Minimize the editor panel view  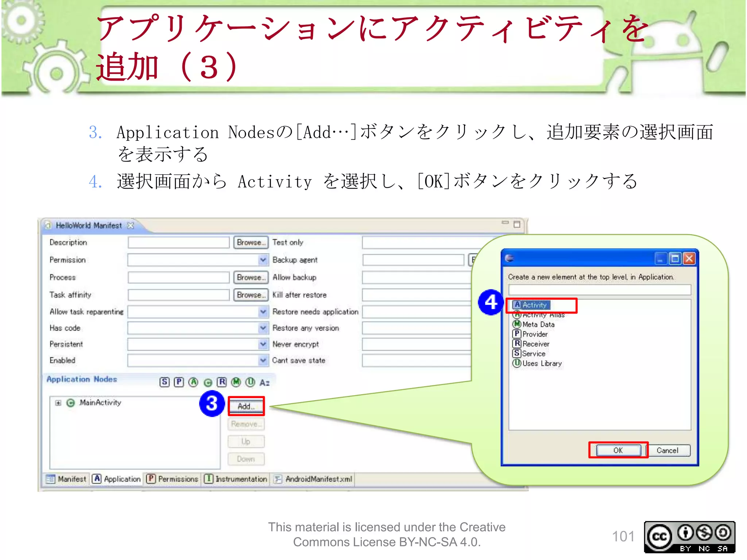click(x=505, y=222)
